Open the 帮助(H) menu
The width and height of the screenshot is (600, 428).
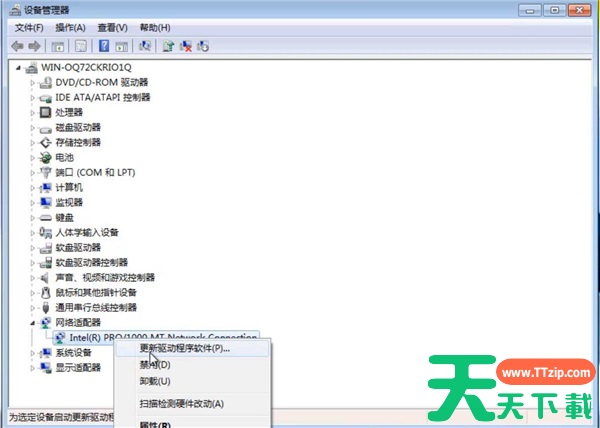(x=155, y=28)
